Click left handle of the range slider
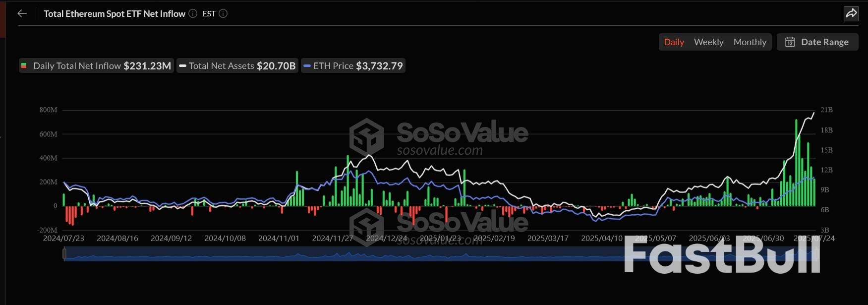 coord(64,253)
